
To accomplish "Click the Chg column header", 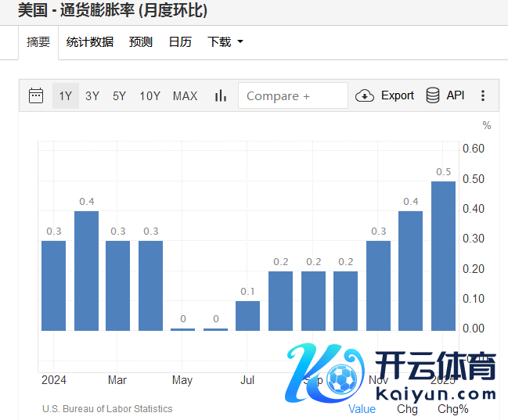I will click(x=407, y=409).
